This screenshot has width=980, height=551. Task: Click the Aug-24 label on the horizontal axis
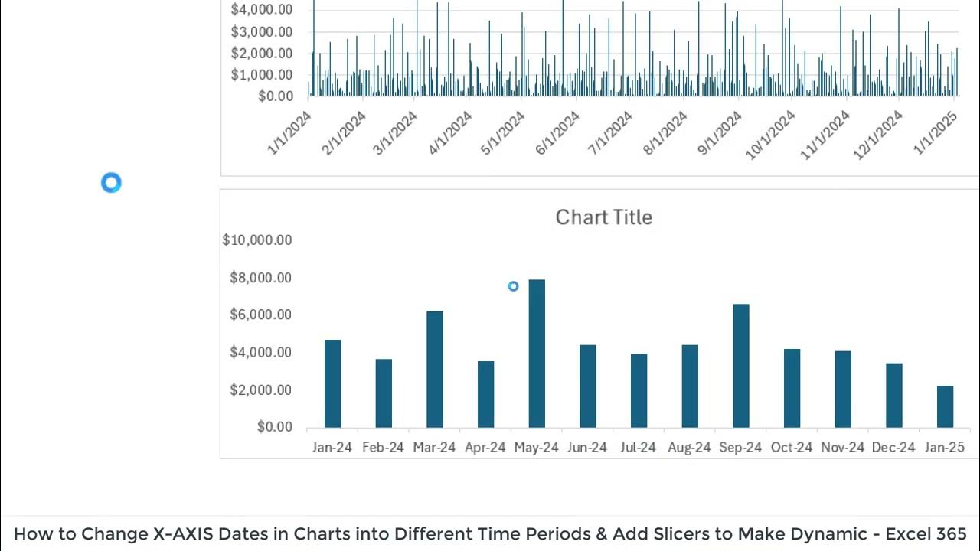689,448
